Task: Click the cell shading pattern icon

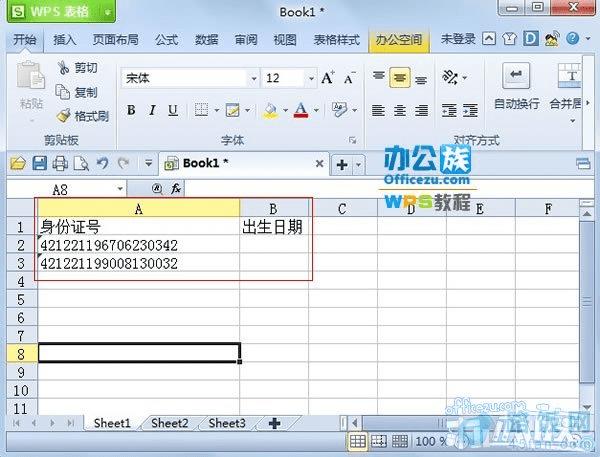Action: pos(233,110)
